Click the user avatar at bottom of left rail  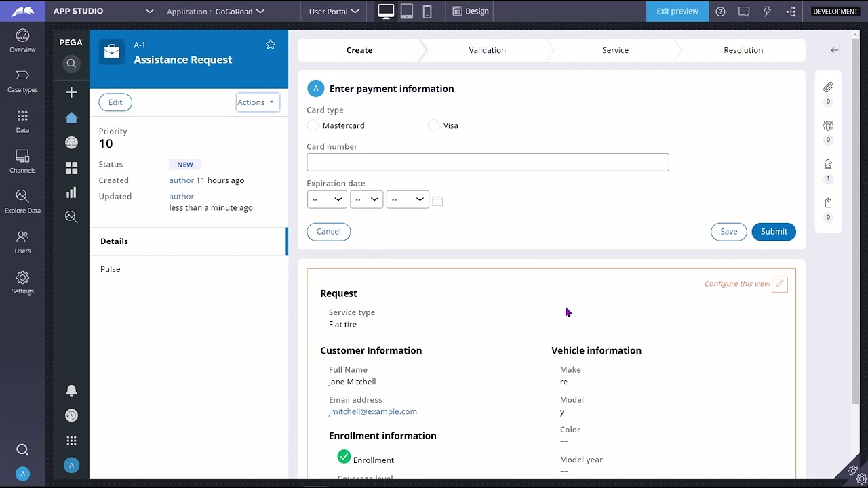(x=22, y=474)
